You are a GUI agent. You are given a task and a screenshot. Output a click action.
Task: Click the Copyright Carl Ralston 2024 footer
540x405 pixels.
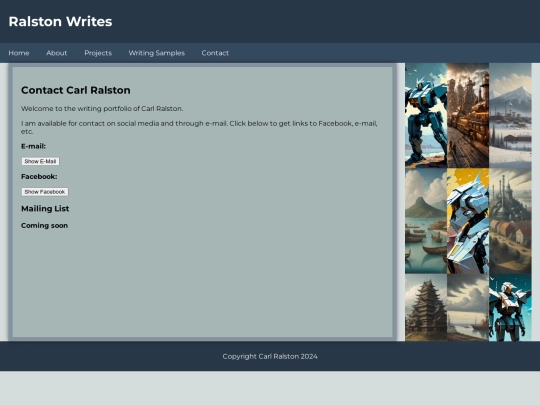coord(270,356)
